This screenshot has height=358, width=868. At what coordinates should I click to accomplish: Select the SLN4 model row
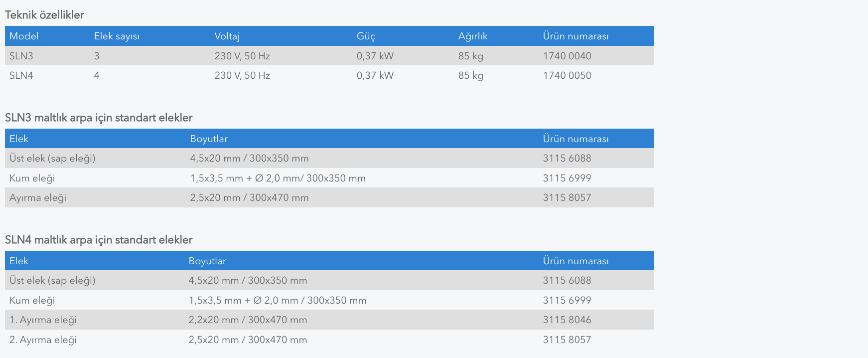[329, 75]
